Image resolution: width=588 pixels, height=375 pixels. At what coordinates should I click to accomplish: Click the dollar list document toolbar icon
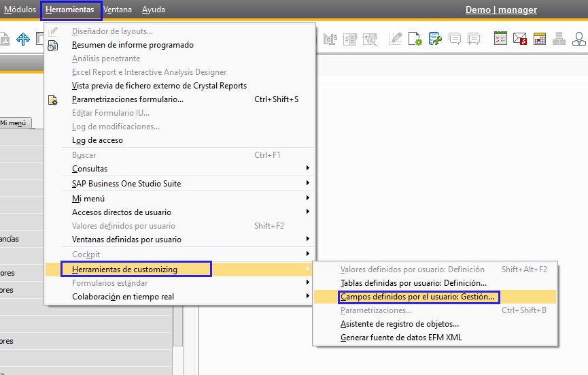pos(349,39)
